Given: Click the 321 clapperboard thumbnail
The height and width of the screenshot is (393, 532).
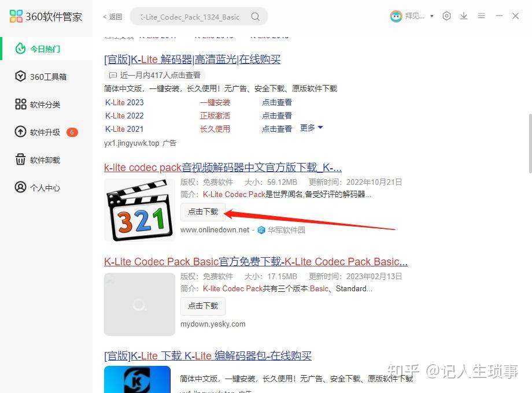Looking at the screenshot, I should point(139,210).
